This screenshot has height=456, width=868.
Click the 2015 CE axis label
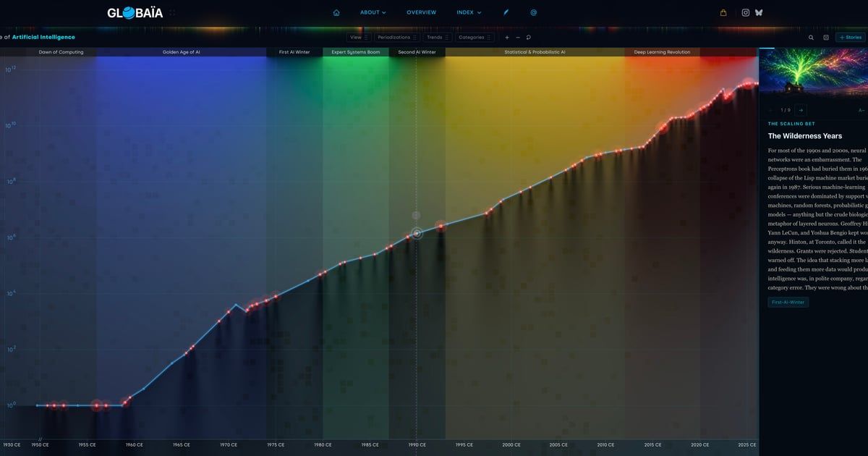coord(653,445)
